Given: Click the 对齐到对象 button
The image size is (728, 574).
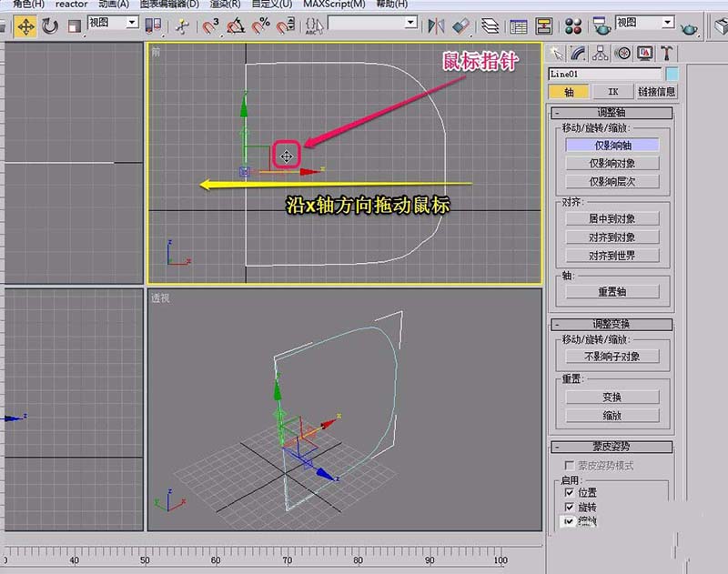Looking at the screenshot, I should tap(612, 237).
